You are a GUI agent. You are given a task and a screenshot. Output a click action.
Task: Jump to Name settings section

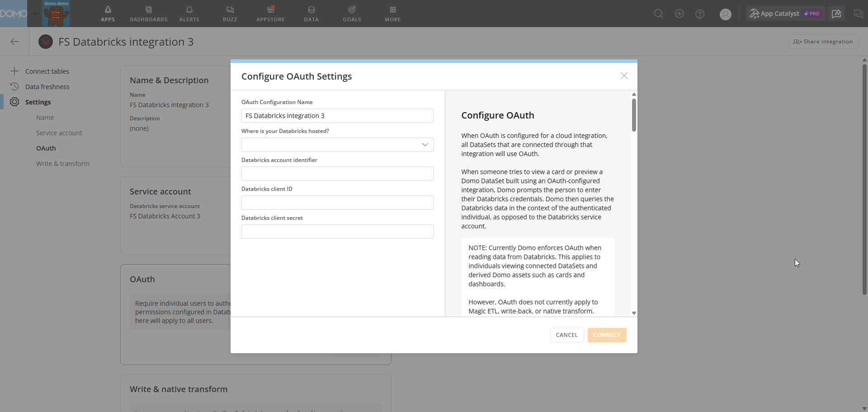click(45, 118)
